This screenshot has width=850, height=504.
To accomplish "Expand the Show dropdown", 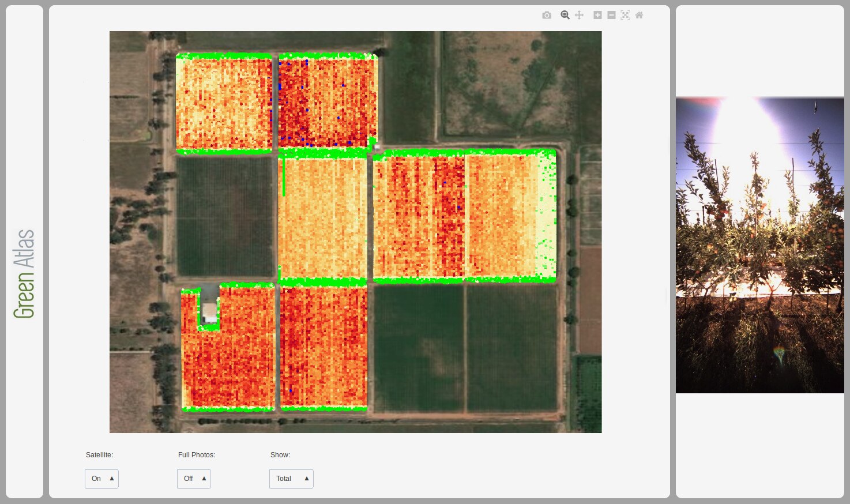I will coord(307,479).
